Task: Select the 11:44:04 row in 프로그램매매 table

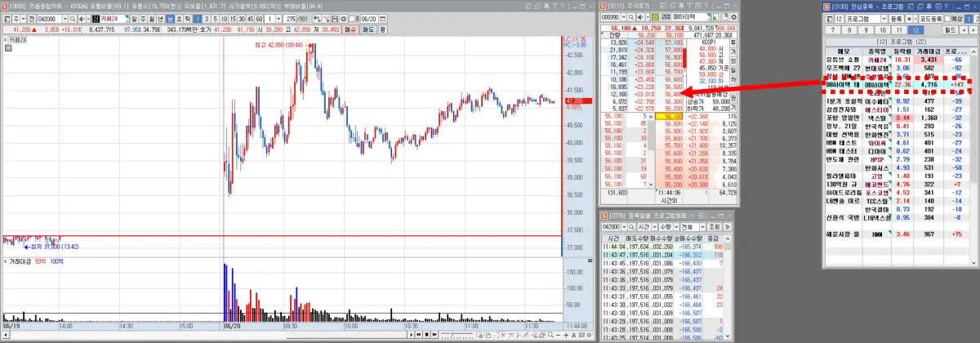Action: tap(662, 246)
